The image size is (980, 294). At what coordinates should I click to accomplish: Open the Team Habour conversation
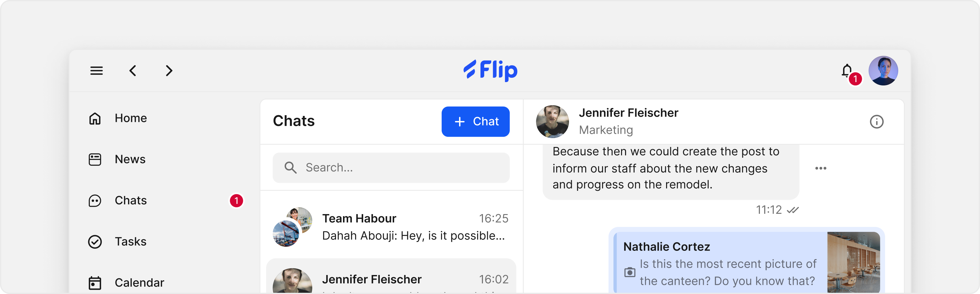click(x=391, y=227)
